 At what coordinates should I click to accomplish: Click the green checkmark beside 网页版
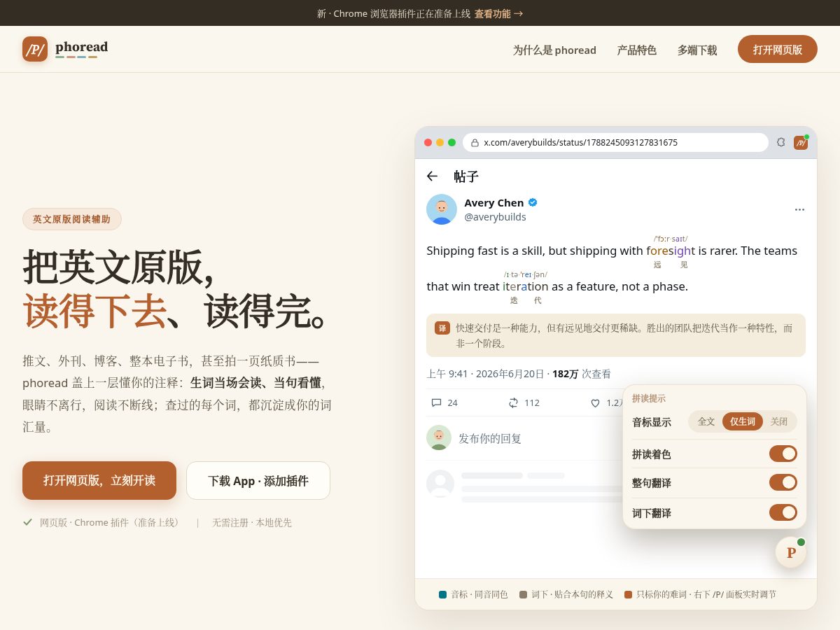[x=27, y=522]
